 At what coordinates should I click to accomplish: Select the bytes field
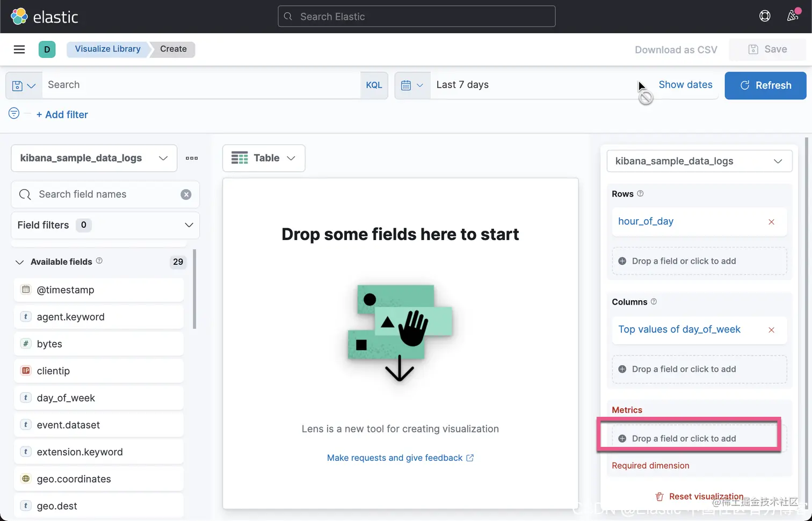pyautogui.click(x=99, y=344)
